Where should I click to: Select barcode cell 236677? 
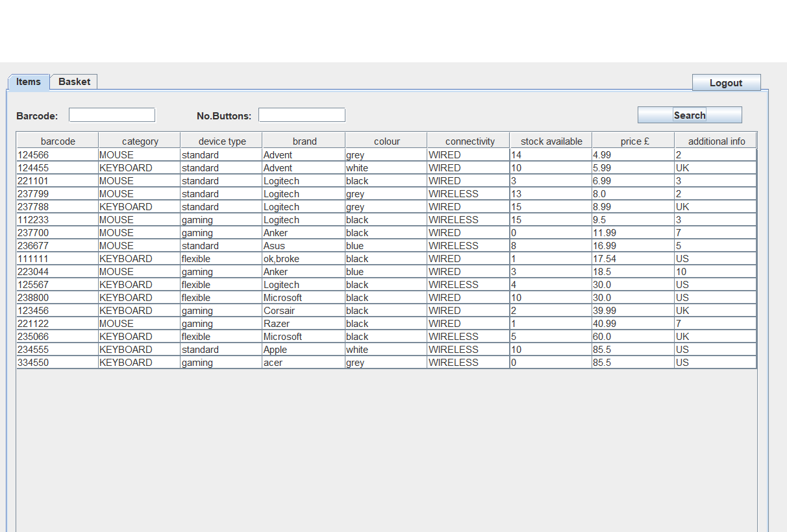57,246
